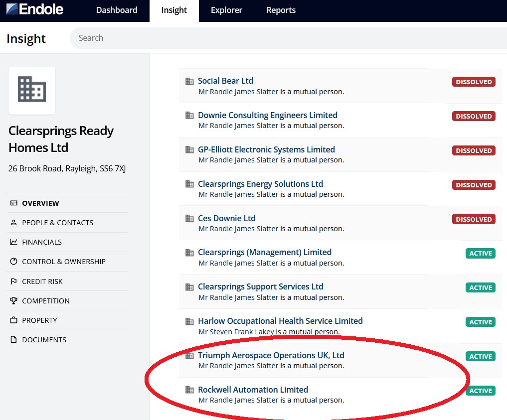
Task: Click DISSOLVED badge for GP-Elliott Electronic Systems
Action: 474,150
